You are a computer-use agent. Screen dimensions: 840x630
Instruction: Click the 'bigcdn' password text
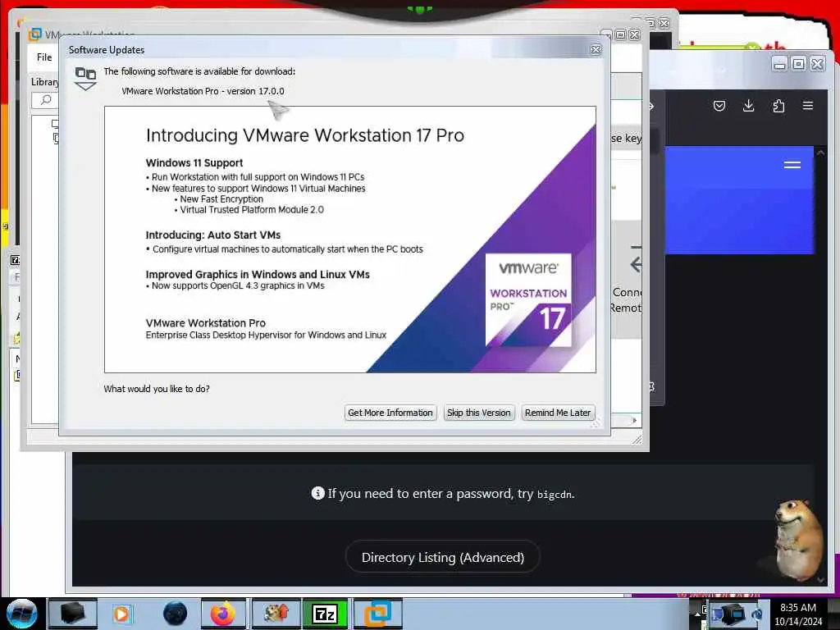[x=555, y=495]
